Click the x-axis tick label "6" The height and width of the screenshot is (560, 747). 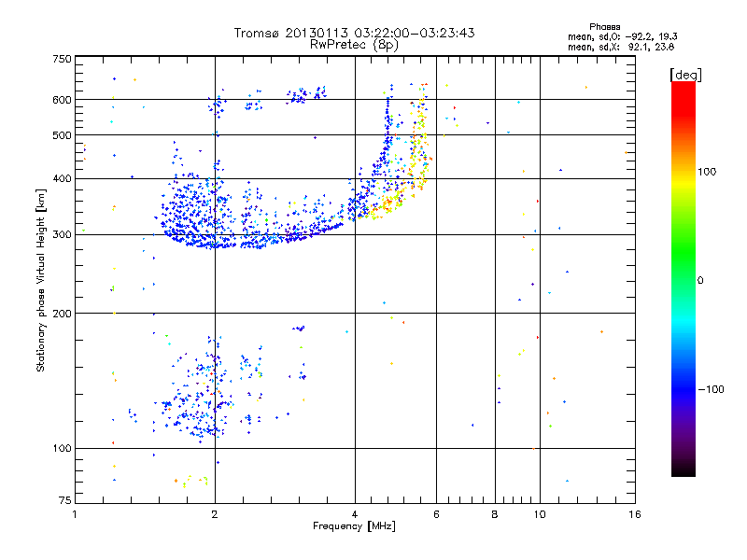click(x=436, y=514)
